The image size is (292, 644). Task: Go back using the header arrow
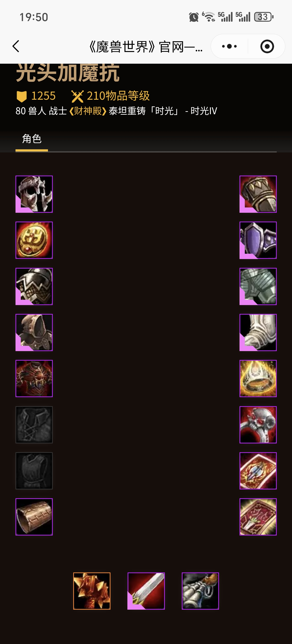(x=16, y=46)
